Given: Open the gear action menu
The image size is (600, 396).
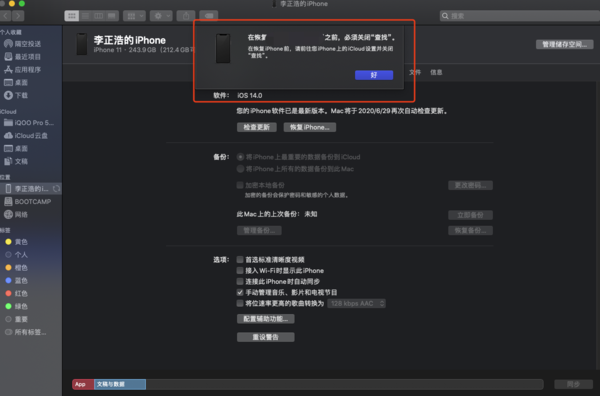Looking at the screenshot, I should 161,16.
